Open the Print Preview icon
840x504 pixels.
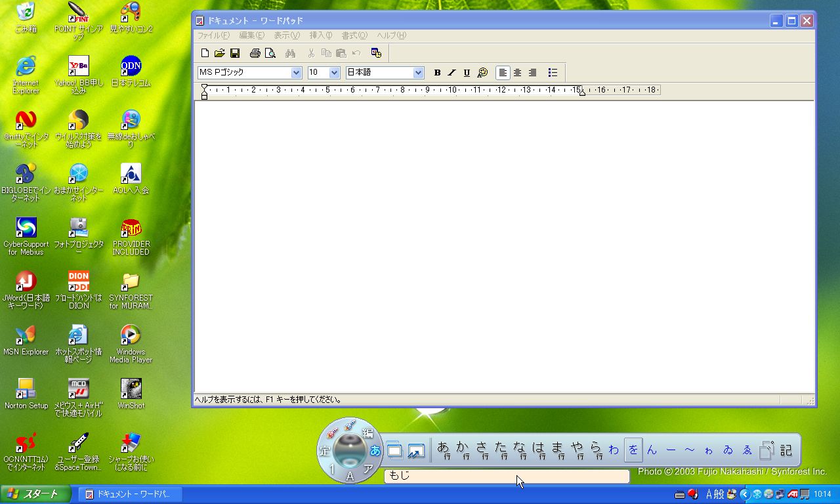[x=270, y=53]
